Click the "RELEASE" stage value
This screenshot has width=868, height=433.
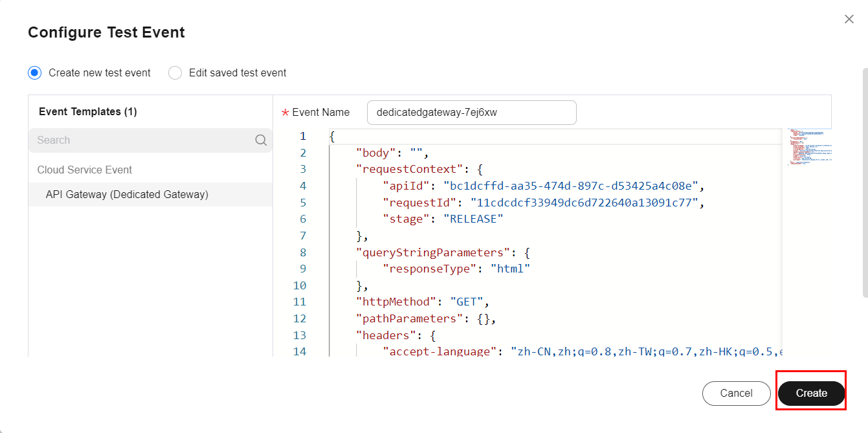tap(473, 219)
